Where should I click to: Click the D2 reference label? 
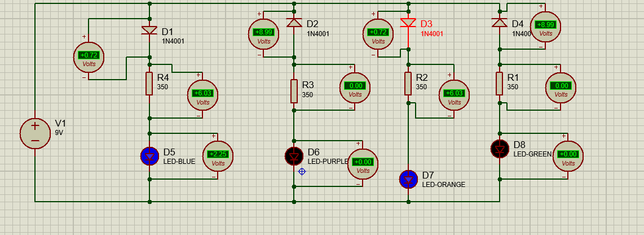click(312, 24)
